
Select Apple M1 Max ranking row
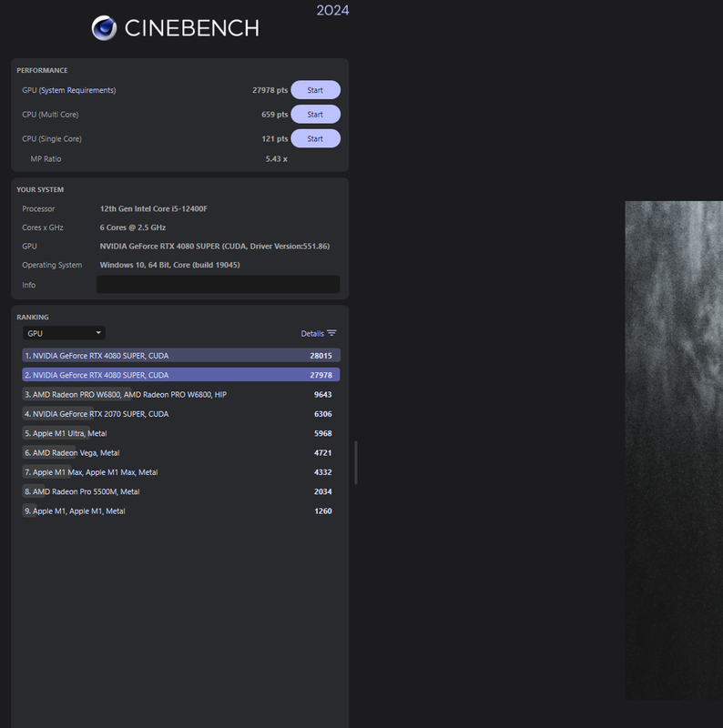click(x=181, y=472)
